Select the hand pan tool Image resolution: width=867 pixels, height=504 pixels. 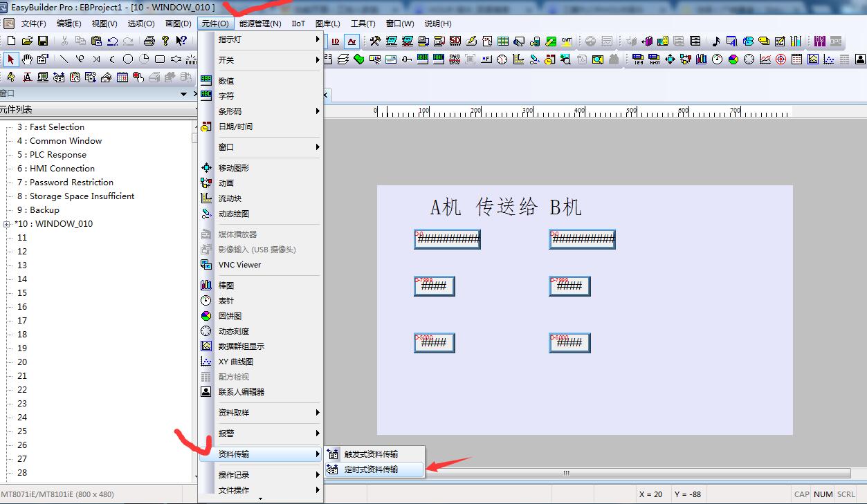click(x=27, y=59)
